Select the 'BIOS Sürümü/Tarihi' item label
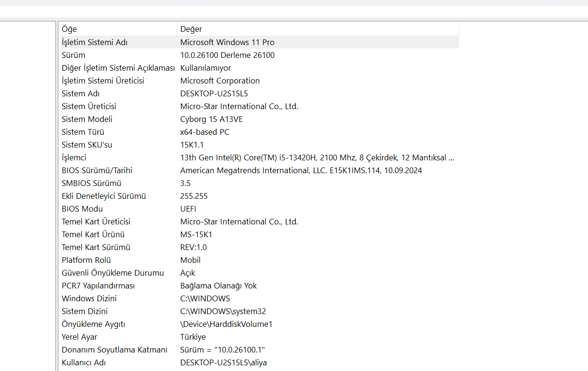 pyautogui.click(x=97, y=170)
